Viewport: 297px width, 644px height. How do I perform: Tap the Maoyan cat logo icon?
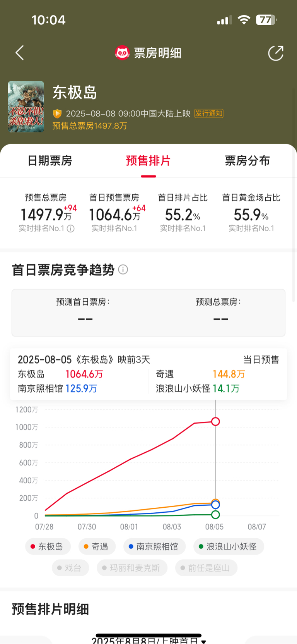[x=122, y=53]
